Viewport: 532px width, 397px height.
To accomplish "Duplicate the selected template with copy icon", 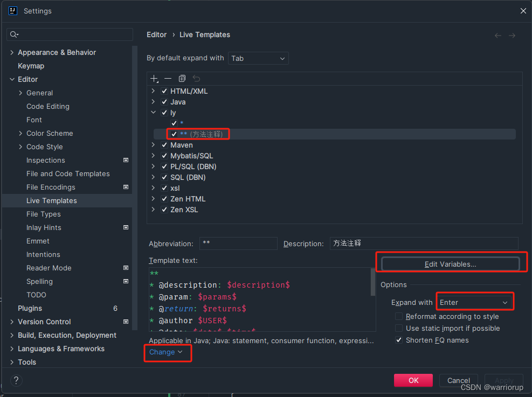I will [x=182, y=79].
